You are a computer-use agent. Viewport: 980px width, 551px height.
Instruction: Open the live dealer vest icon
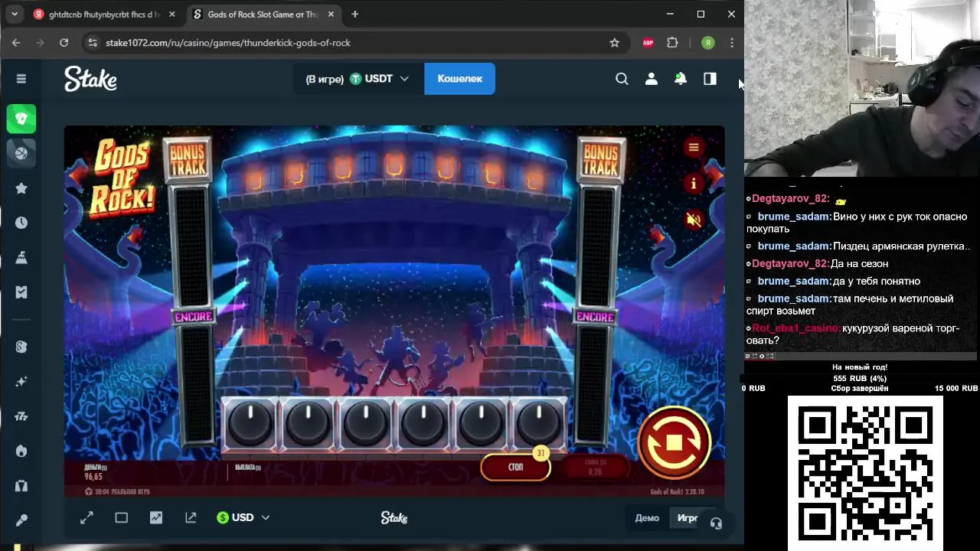click(x=21, y=486)
